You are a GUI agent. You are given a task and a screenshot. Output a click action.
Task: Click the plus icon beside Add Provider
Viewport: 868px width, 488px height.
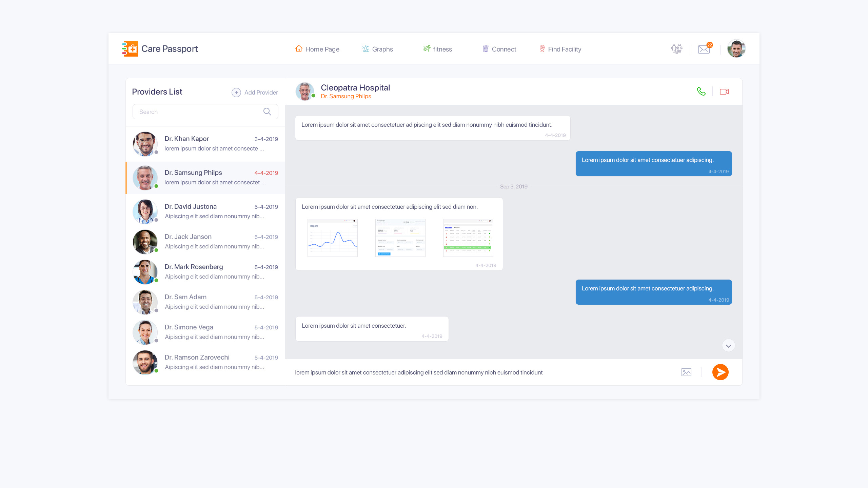pyautogui.click(x=236, y=93)
